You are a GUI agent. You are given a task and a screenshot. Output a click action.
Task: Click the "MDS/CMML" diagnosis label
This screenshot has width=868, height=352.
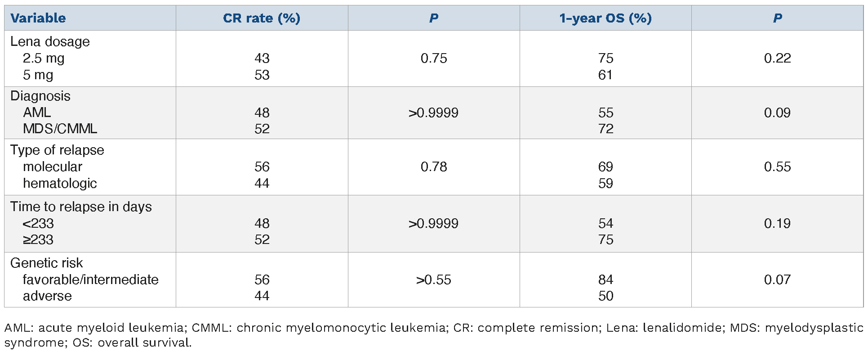(60, 129)
